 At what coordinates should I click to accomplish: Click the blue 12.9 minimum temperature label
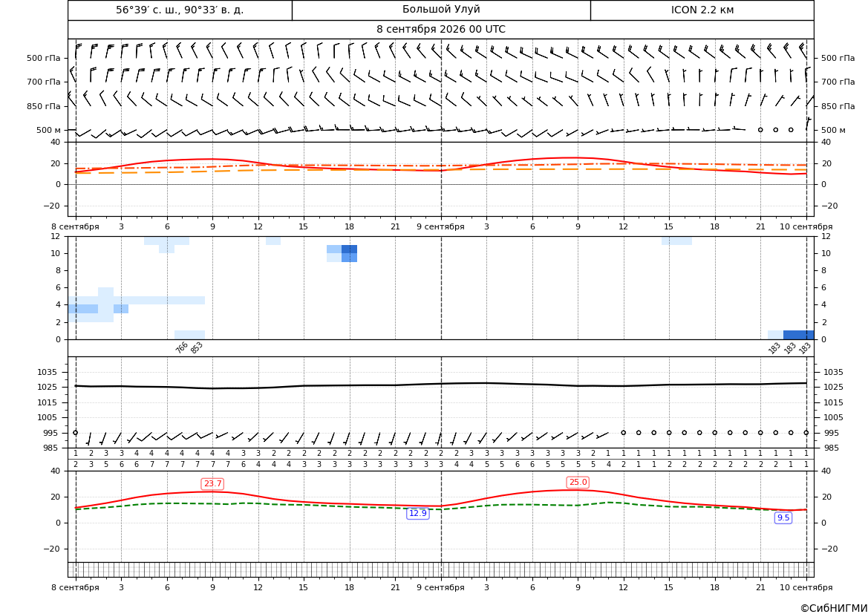click(417, 513)
